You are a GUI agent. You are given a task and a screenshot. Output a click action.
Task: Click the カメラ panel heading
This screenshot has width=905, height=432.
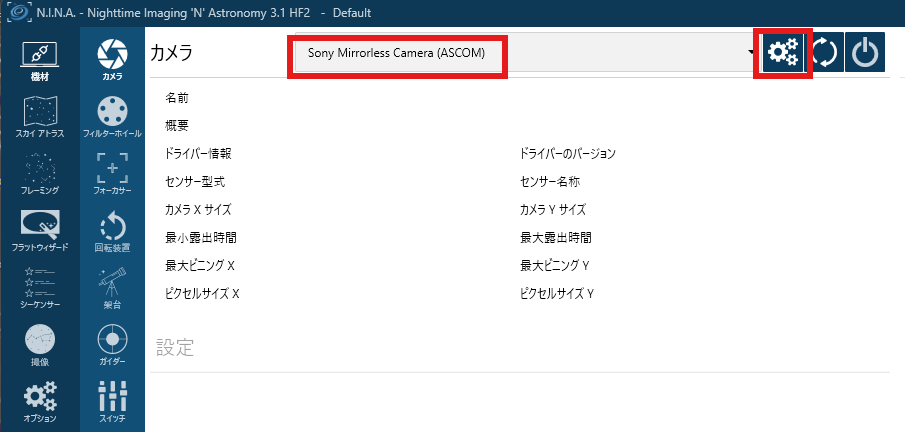click(x=171, y=53)
